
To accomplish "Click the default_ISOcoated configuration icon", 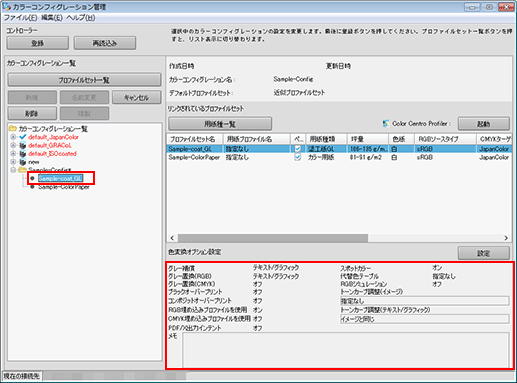I will tap(23, 153).
